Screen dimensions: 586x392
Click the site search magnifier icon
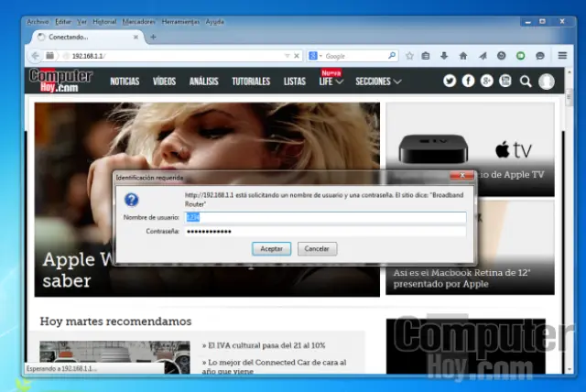526,81
